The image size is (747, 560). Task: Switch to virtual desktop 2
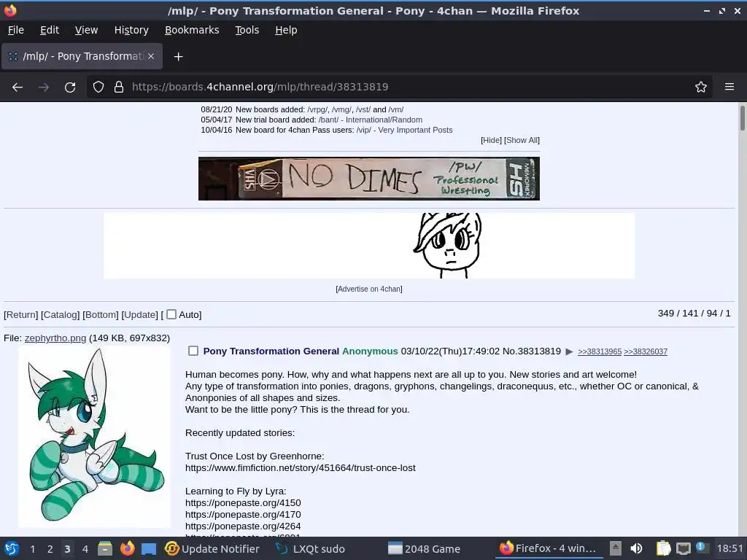50,548
